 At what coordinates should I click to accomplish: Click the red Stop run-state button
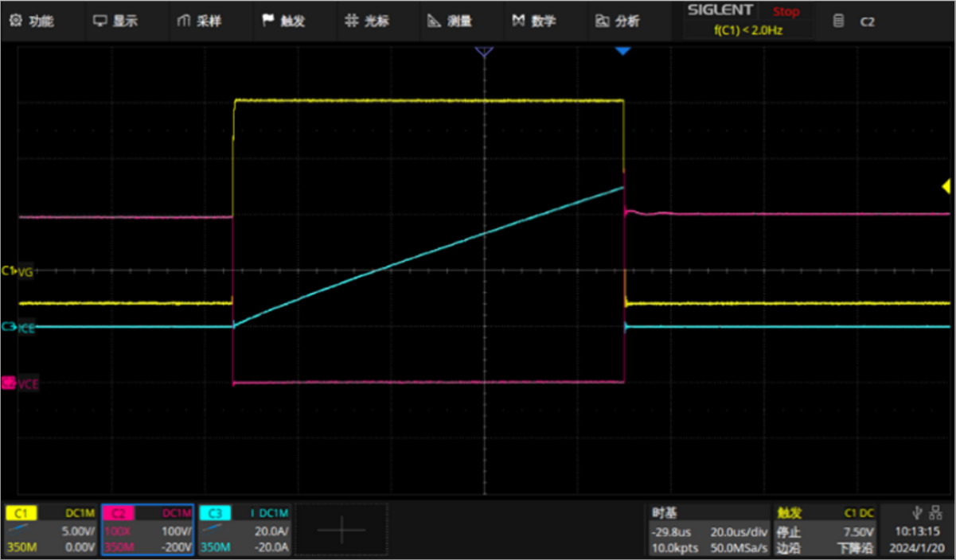click(x=786, y=12)
